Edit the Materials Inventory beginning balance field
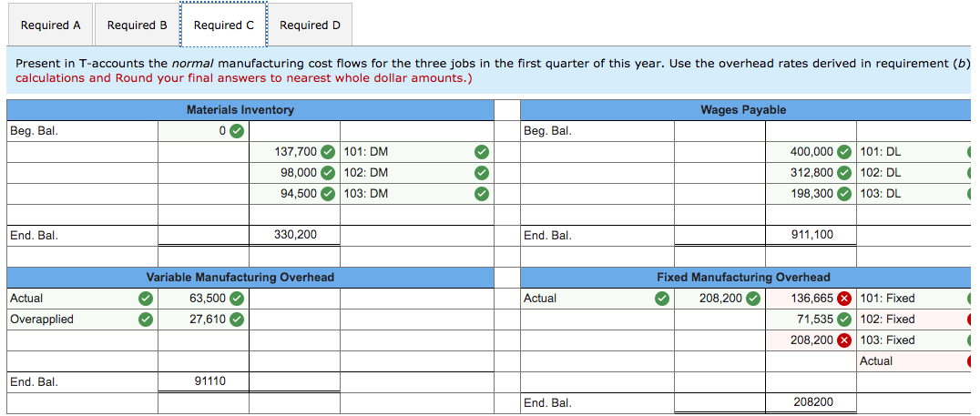 [x=203, y=131]
